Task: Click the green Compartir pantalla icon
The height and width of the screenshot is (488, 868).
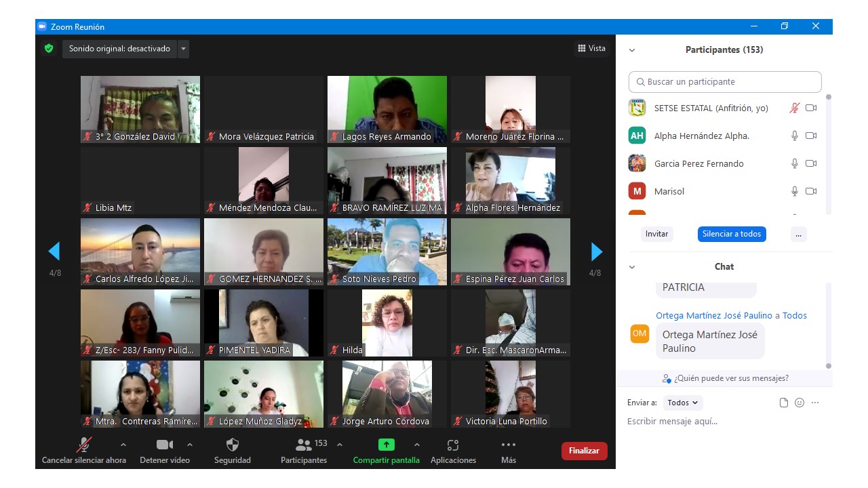Action: pos(386,445)
